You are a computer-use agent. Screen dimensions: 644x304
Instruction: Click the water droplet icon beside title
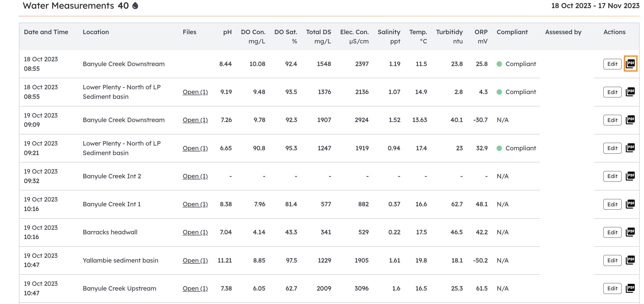tap(135, 6)
